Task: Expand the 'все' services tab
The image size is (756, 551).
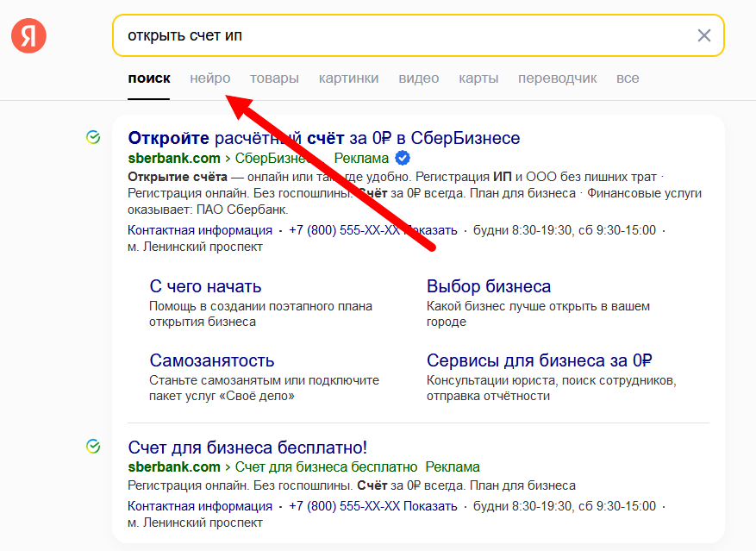Action: coord(628,78)
